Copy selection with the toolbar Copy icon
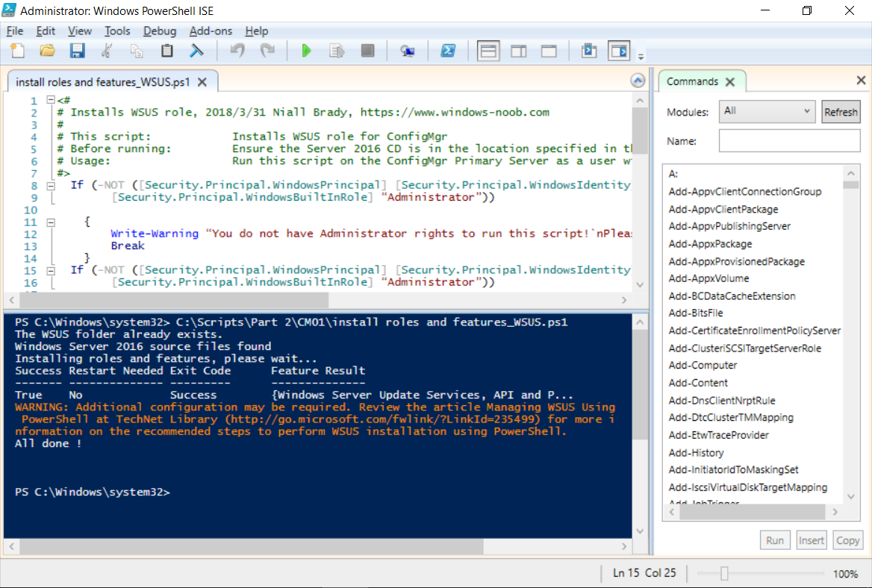Viewport: 872px width, 588px height. [x=137, y=51]
